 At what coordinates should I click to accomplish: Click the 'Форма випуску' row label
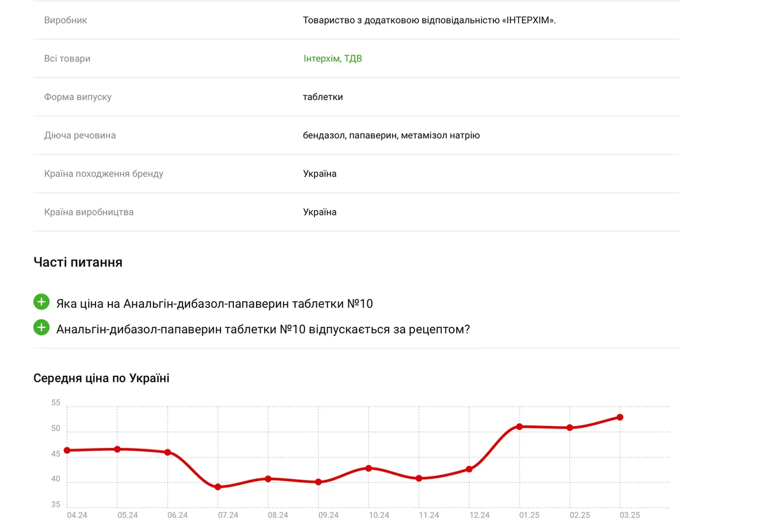point(78,97)
